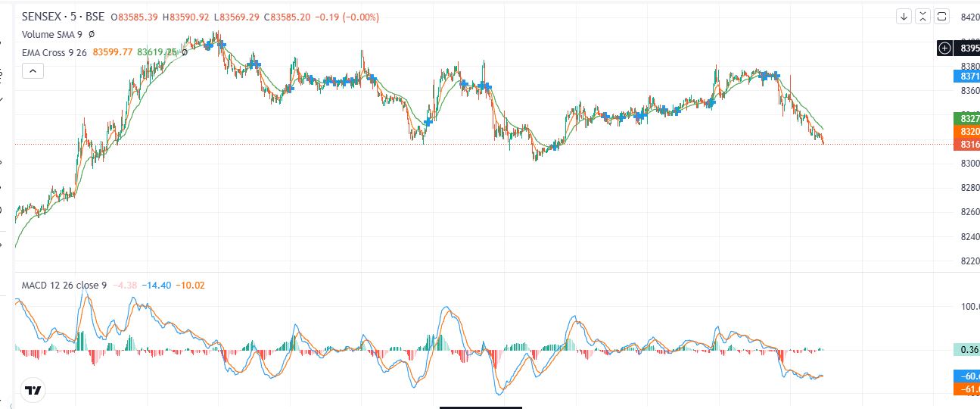Click the 8280 tick on the price scale
The image size is (980, 409).
[x=969, y=188]
